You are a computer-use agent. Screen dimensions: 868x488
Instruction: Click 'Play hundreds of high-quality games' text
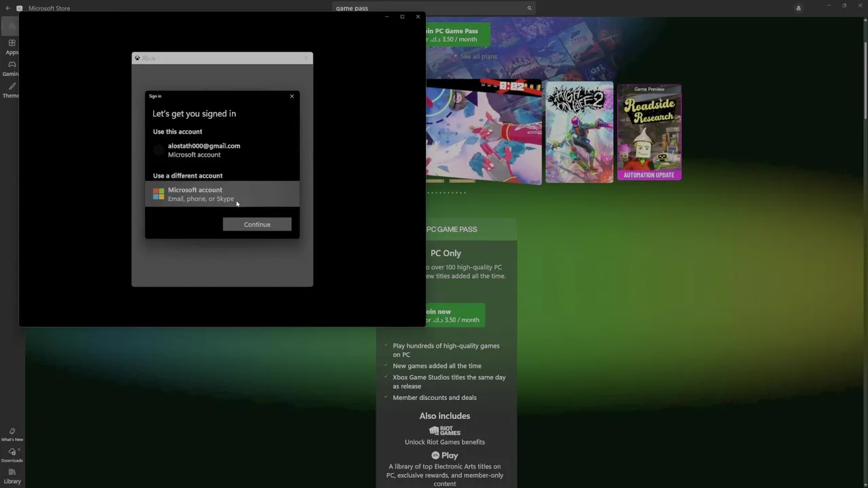coord(446,350)
